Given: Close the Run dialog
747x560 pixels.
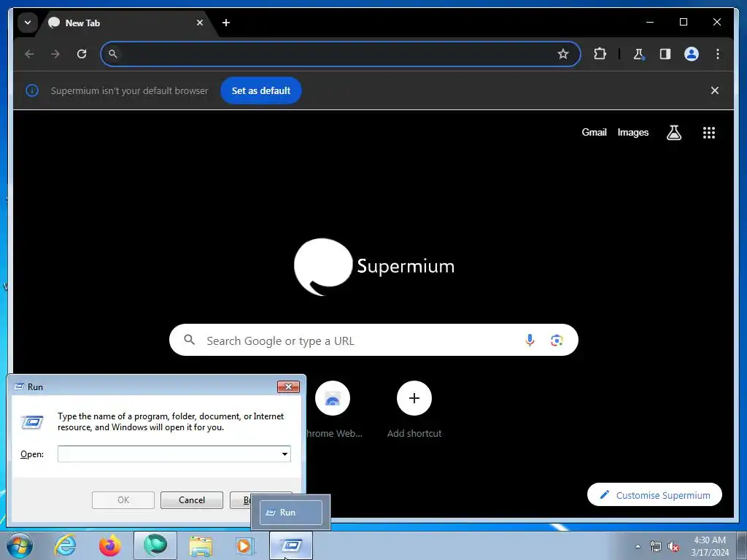Looking at the screenshot, I should point(288,386).
